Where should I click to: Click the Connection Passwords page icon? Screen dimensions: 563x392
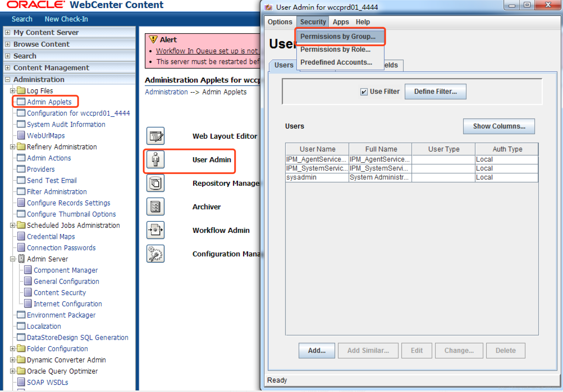tap(21, 247)
